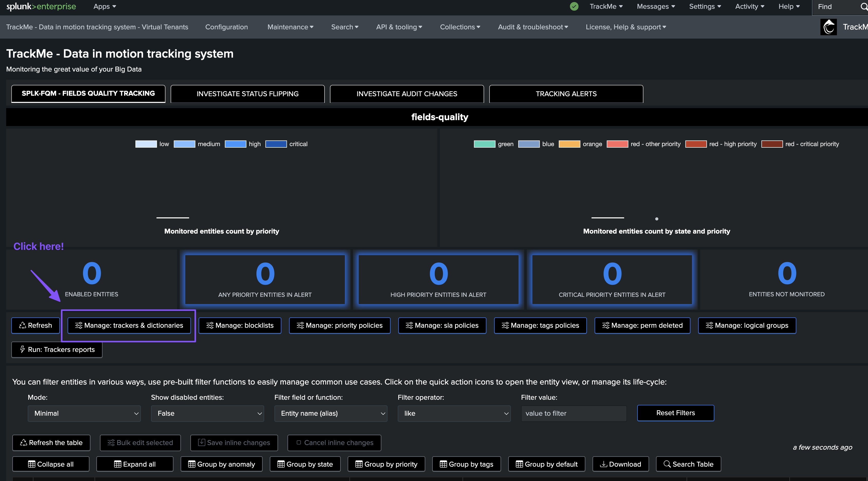The height and width of the screenshot is (481, 868).
Task: Open the Help menu
Action: pos(789,6)
